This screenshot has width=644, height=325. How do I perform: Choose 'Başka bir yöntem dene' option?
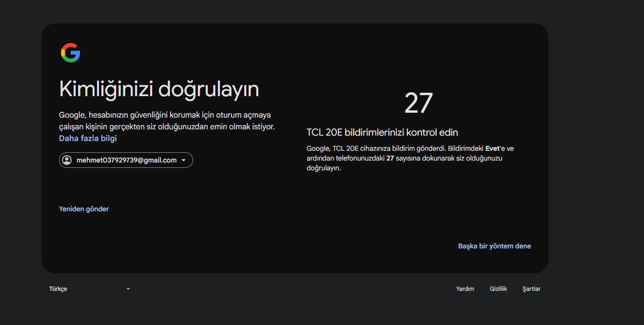click(494, 246)
